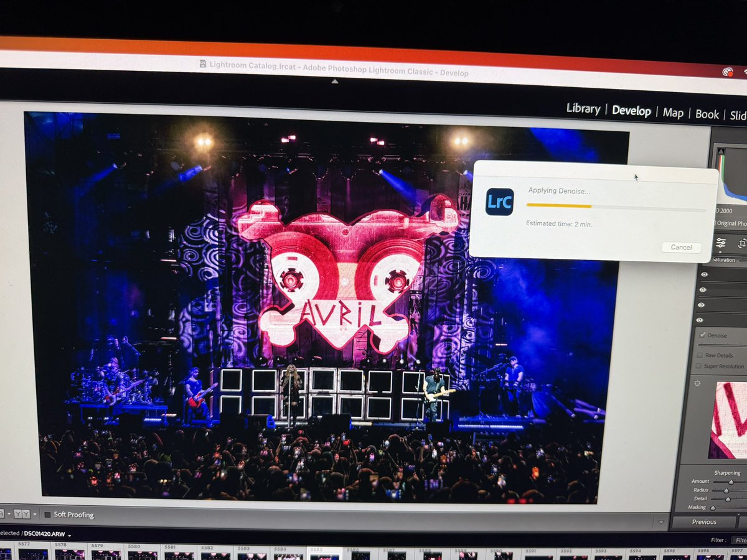Adjust the Sharpening Detail slider
Image resolution: width=747 pixels, height=560 pixels.
click(x=728, y=499)
